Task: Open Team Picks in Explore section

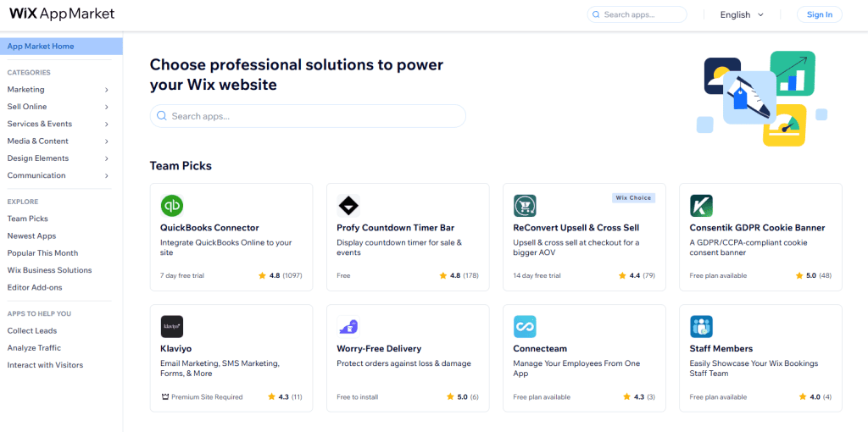Action: [x=28, y=219]
